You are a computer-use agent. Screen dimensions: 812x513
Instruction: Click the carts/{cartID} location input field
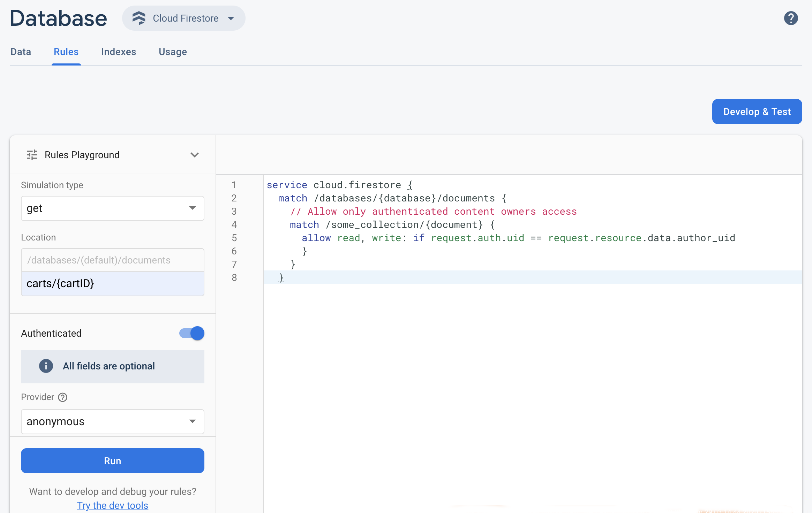pos(112,284)
